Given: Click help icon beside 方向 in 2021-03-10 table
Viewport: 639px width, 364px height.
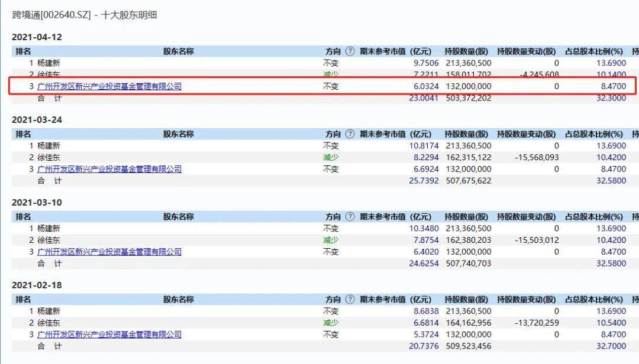Looking at the screenshot, I should [x=350, y=217].
